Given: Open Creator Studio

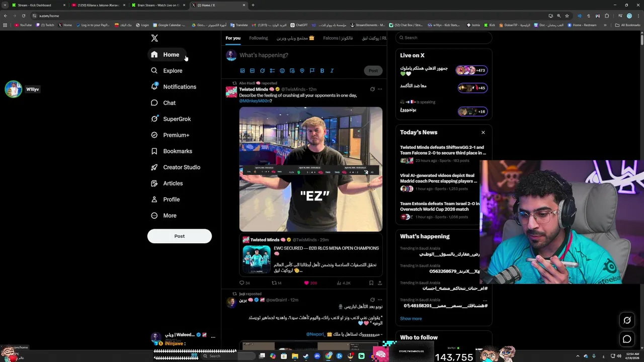Looking at the screenshot, I should [x=176, y=167].
